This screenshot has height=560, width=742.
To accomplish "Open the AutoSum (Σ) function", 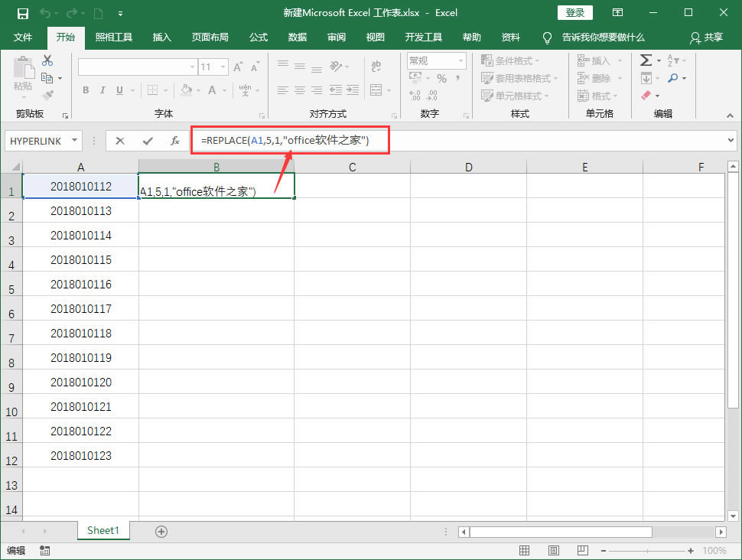I will 646,59.
